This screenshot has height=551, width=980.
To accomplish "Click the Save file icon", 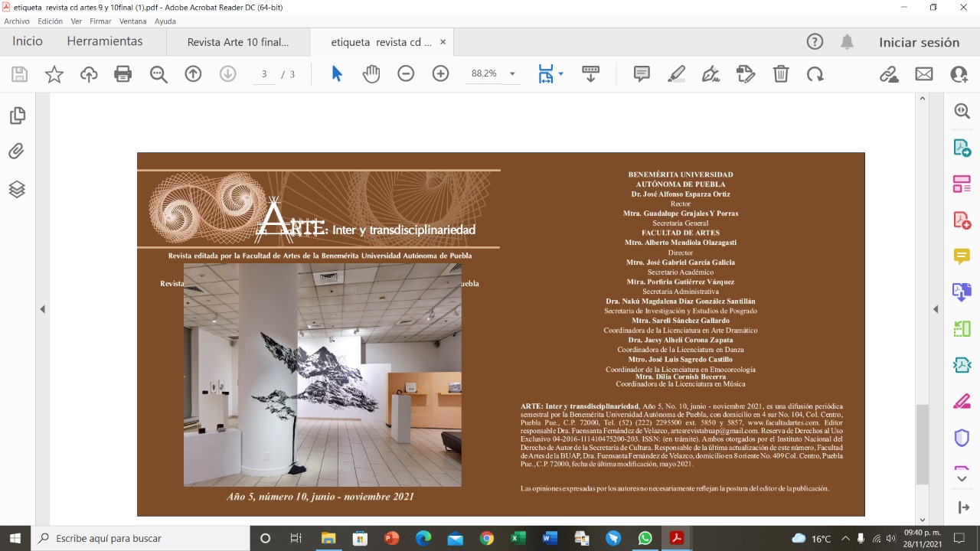I will coord(19,74).
